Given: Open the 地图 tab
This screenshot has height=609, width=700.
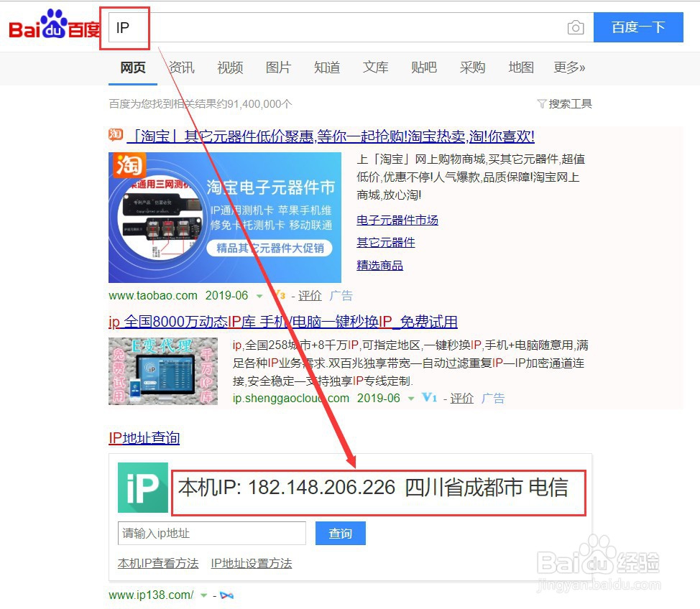Looking at the screenshot, I should [x=521, y=68].
